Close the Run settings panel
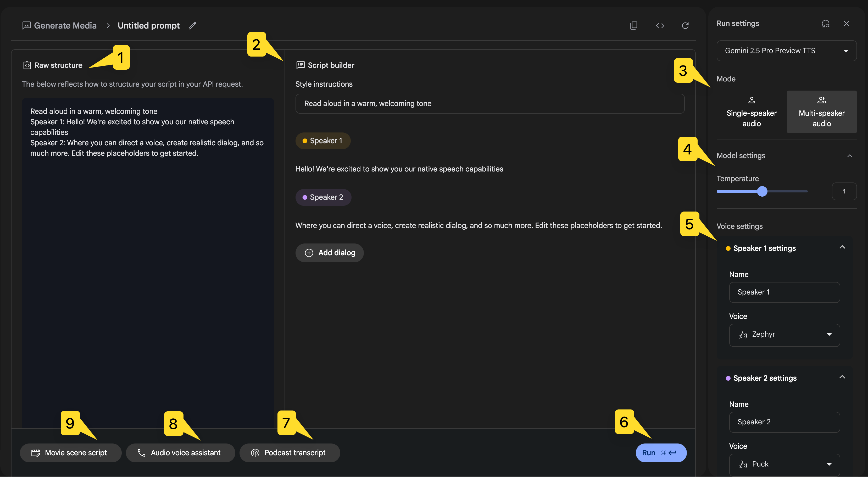 847,24
